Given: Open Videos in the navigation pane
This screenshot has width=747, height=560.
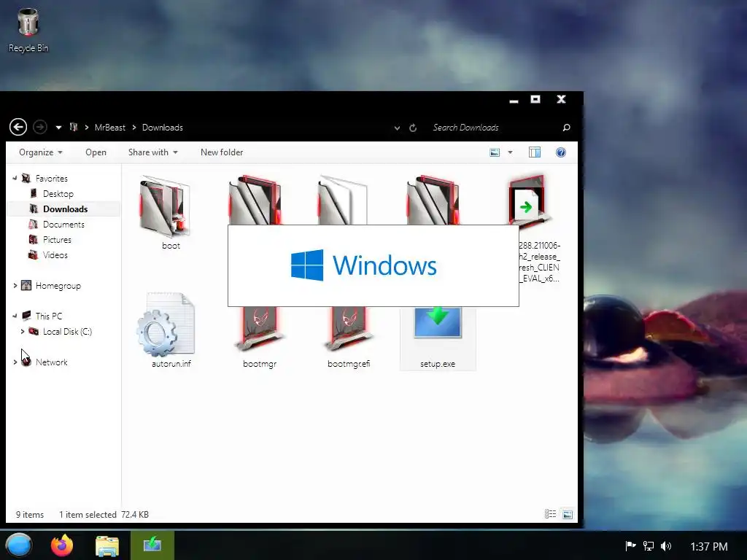Looking at the screenshot, I should [x=55, y=254].
